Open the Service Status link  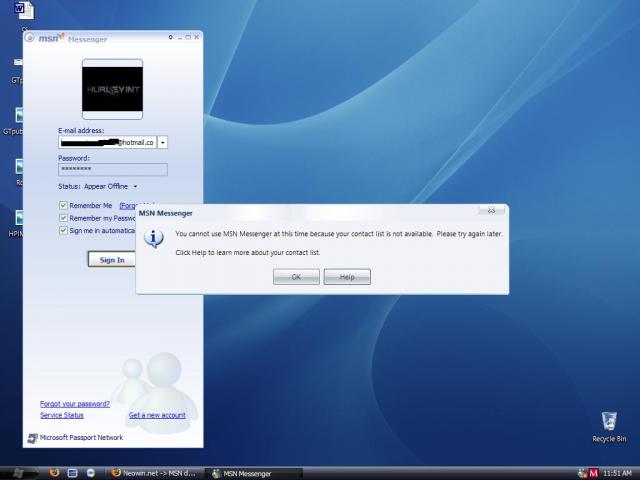click(62, 415)
